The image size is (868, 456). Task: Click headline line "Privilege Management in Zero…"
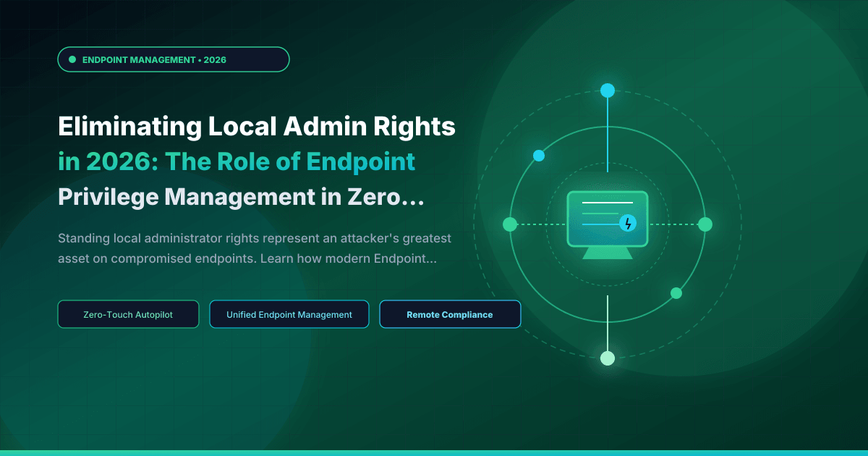[241, 198]
